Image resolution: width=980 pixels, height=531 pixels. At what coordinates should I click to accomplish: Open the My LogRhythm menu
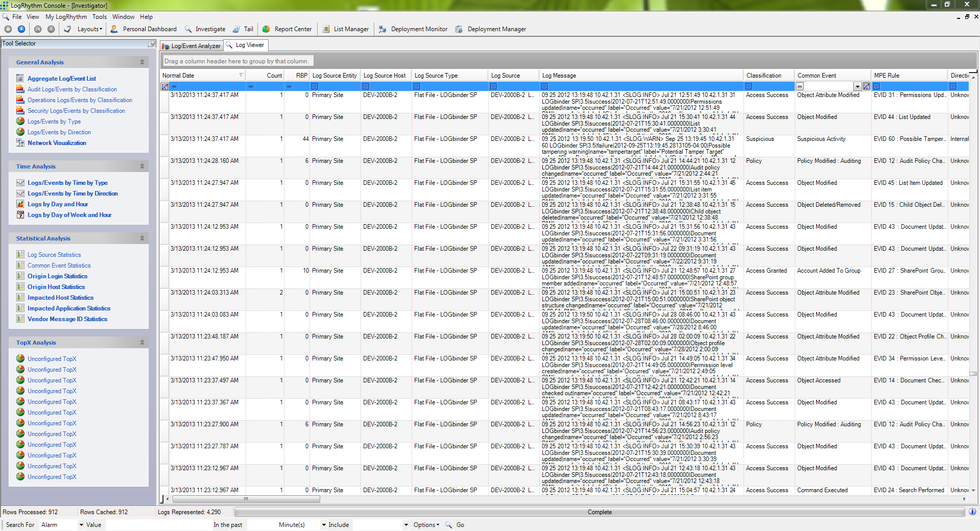point(66,17)
